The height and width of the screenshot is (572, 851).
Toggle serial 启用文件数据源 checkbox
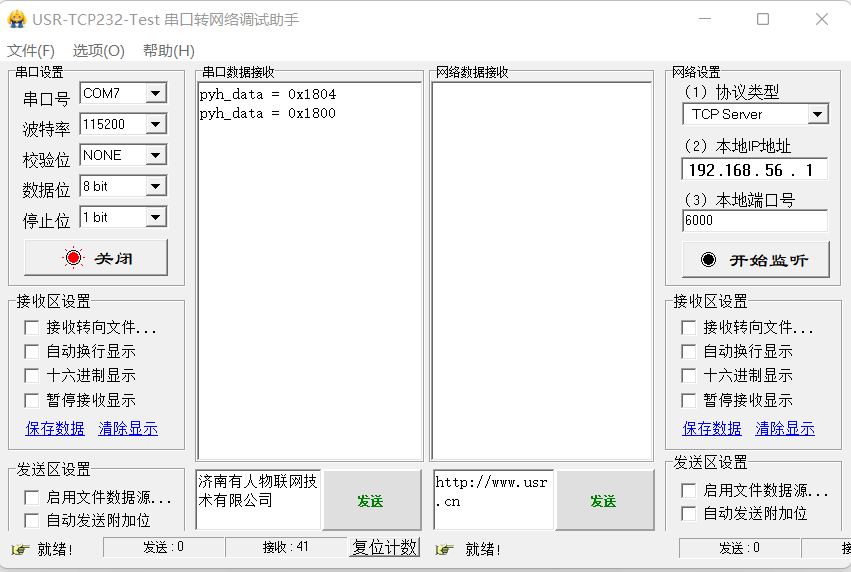pos(31,498)
